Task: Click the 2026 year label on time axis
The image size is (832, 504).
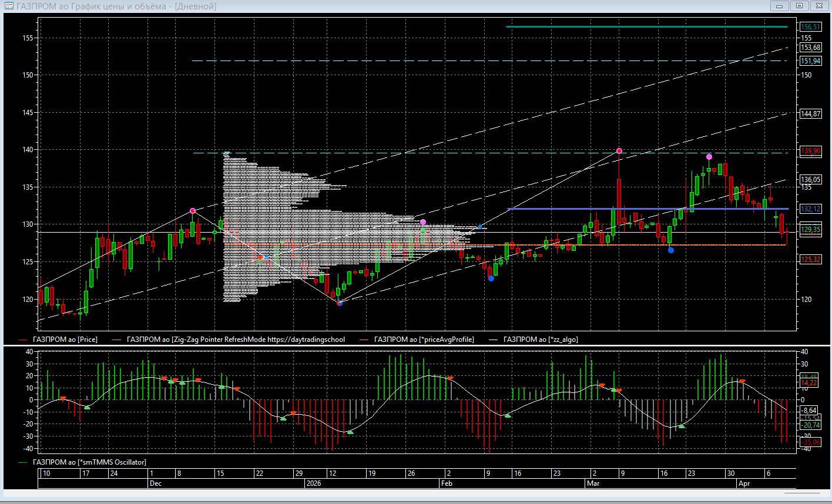Action: pos(314,483)
